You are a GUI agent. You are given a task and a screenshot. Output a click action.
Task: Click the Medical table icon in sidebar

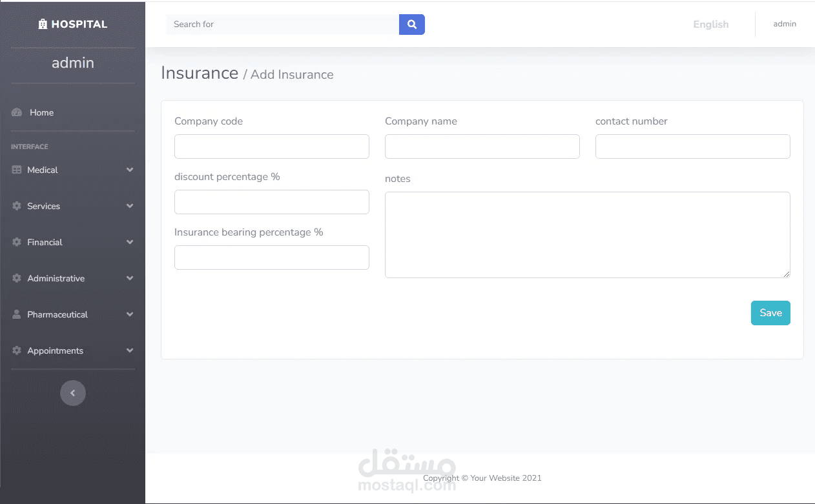[x=17, y=170]
